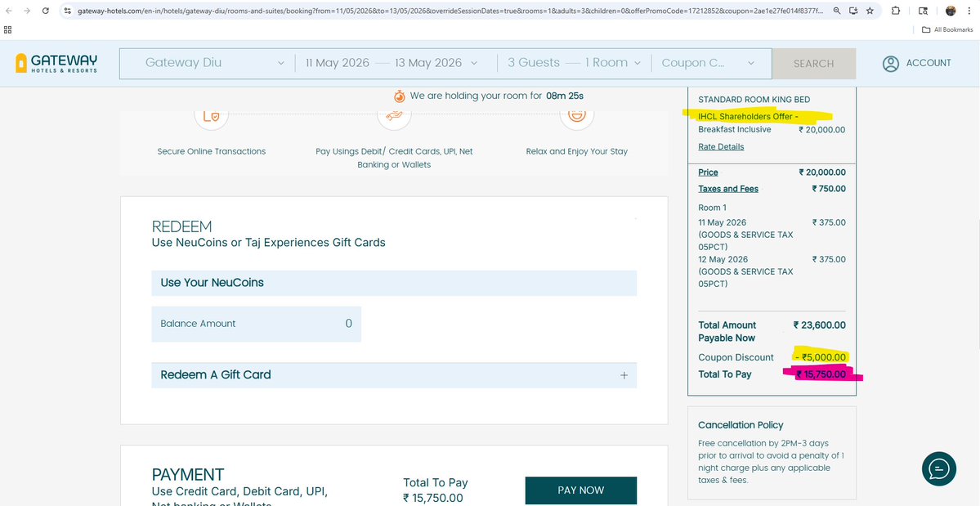Click the search tabs icon in toolbar
Screen dimensions: 980x506
[923, 11]
